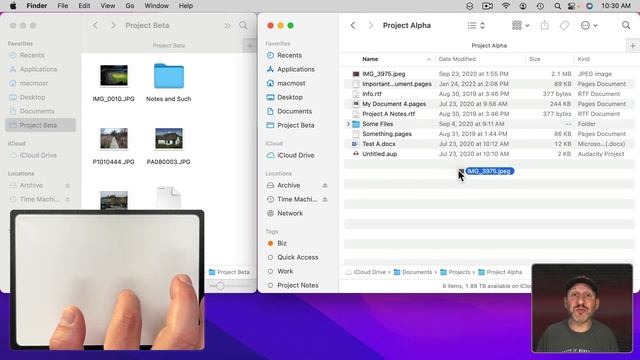Viewport: 640px width, 360px height.
Task: Click Documents in the path bar
Action: (413, 272)
